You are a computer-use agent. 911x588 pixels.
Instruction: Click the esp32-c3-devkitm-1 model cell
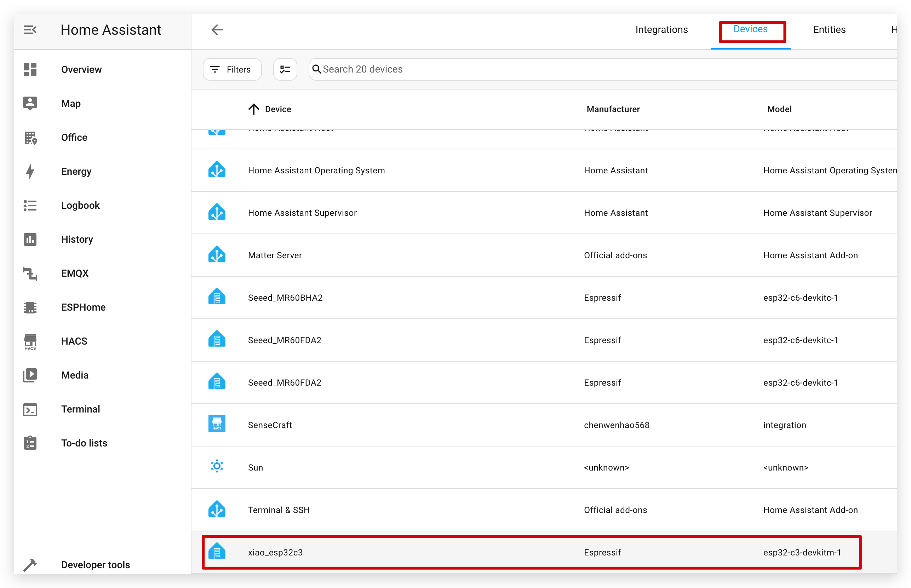tap(802, 552)
